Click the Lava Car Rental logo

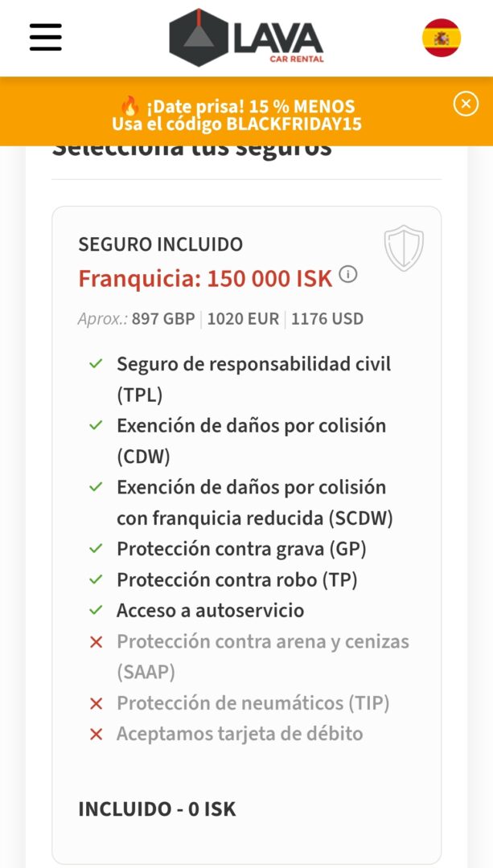click(x=246, y=38)
